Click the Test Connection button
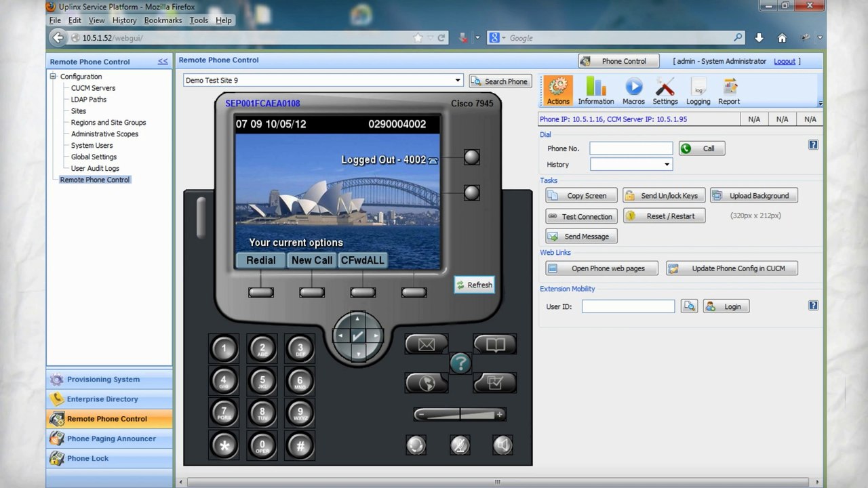Viewport: 868px width, 488px height. click(581, 216)
